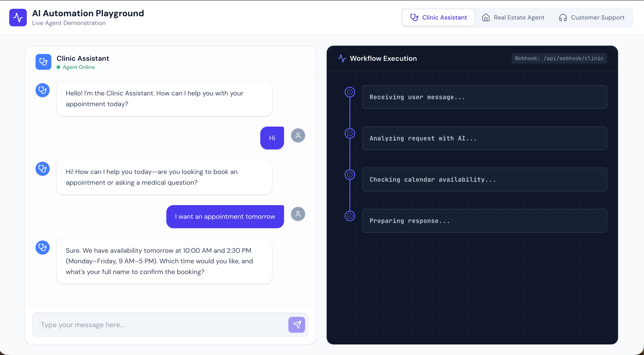Click the "I want an appointment tomorrow" bubble
644x355 pixels.
tap(225, 217)
